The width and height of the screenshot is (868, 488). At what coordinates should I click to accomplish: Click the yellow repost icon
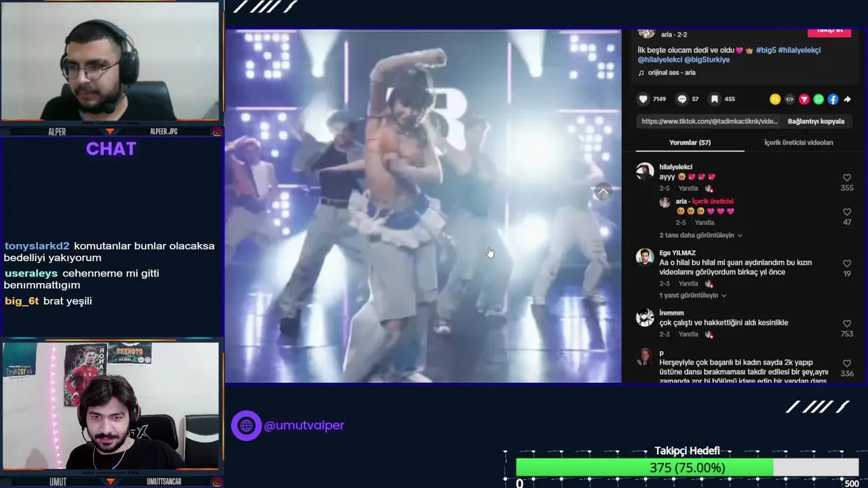[x=775, y=99]
